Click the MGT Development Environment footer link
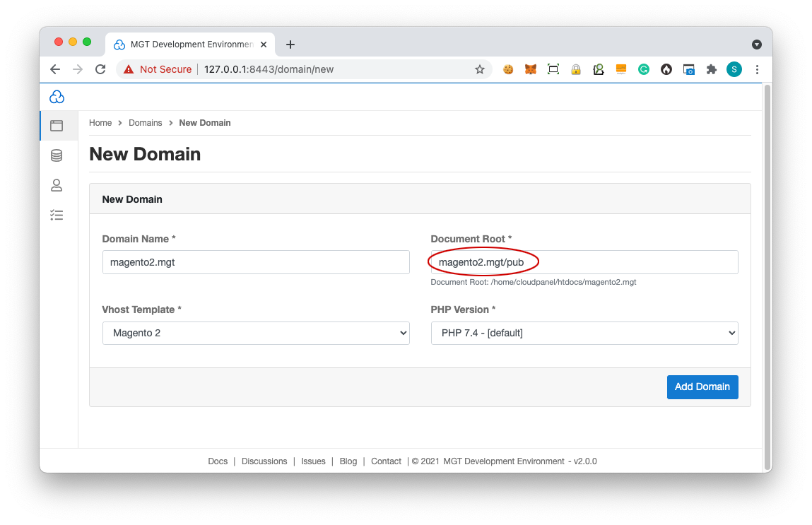Screen dimensions: 812x525 pyautogui.click(x=504, y=461)
